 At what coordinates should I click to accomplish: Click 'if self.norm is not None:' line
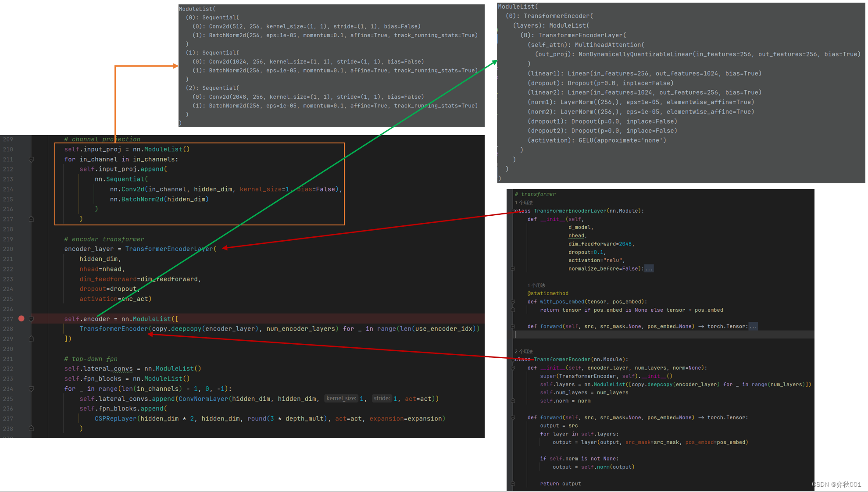coord(579,459)
